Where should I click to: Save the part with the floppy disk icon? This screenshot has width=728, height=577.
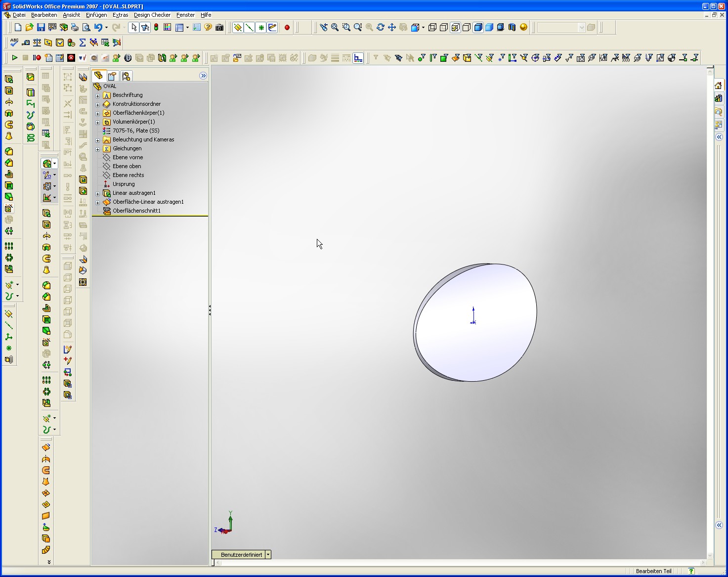41,27
